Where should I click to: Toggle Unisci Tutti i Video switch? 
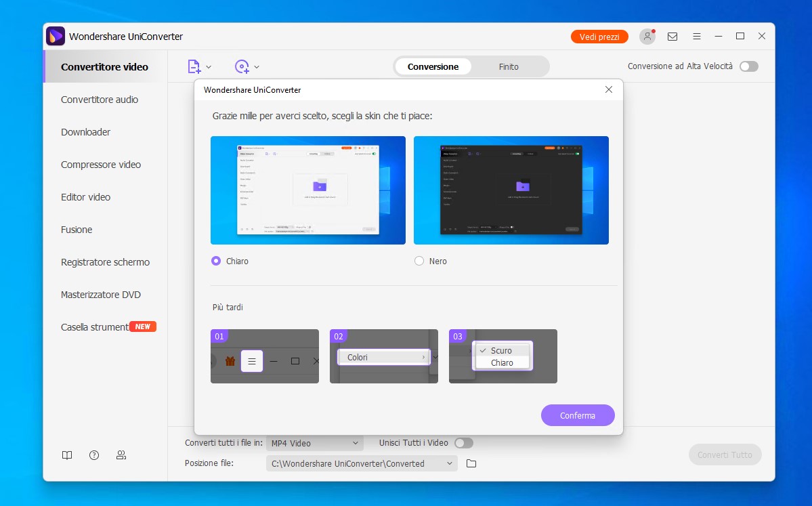[463, 443]
